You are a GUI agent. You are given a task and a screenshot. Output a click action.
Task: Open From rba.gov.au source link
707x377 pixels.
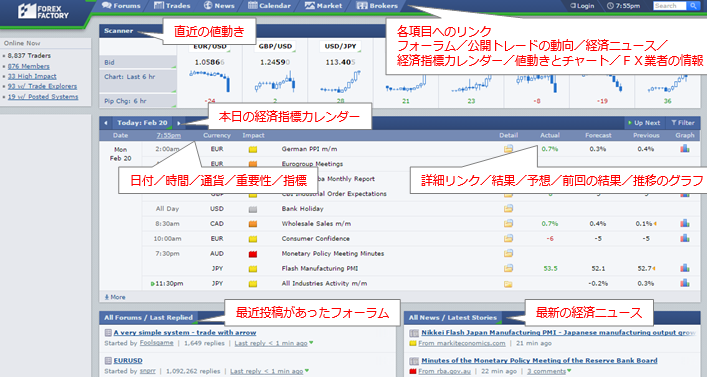tap(445, 371)
